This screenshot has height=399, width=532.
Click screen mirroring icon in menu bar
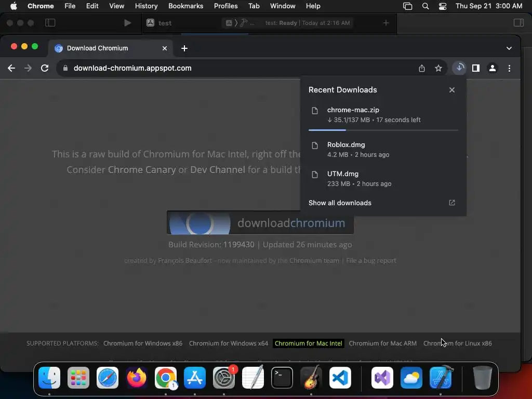coord(407,6)
